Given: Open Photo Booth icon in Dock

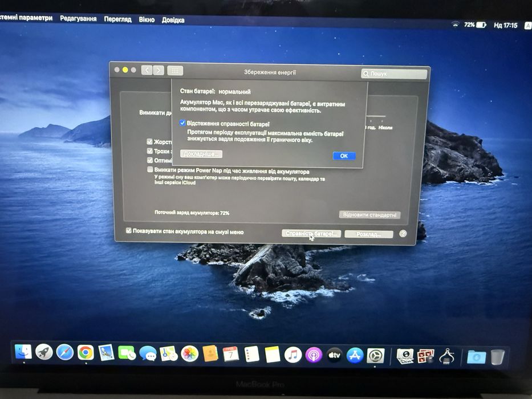Looking at the screenshot, I should pyautogui.click(x=426, y=356).
